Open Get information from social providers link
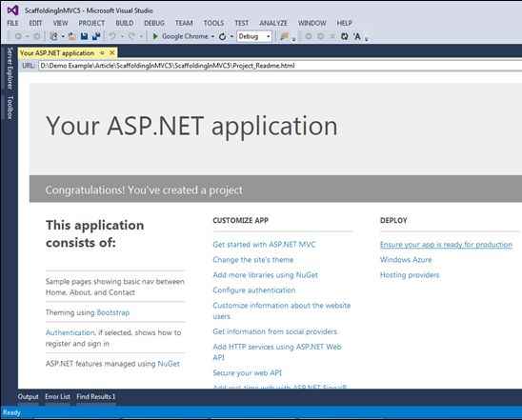This screenshot has width=522, height=420. [275, 331]
